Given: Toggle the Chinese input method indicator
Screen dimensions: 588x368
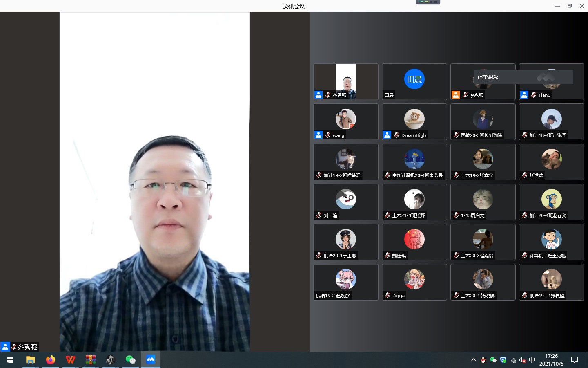Looking at the screenshot, I should tap(532, 360).
